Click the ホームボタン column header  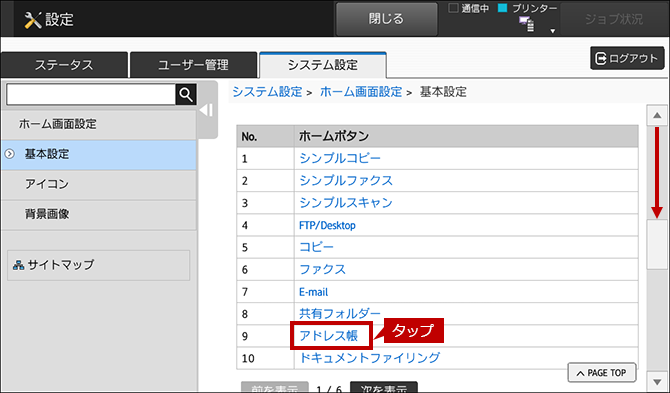coord(466,136)
